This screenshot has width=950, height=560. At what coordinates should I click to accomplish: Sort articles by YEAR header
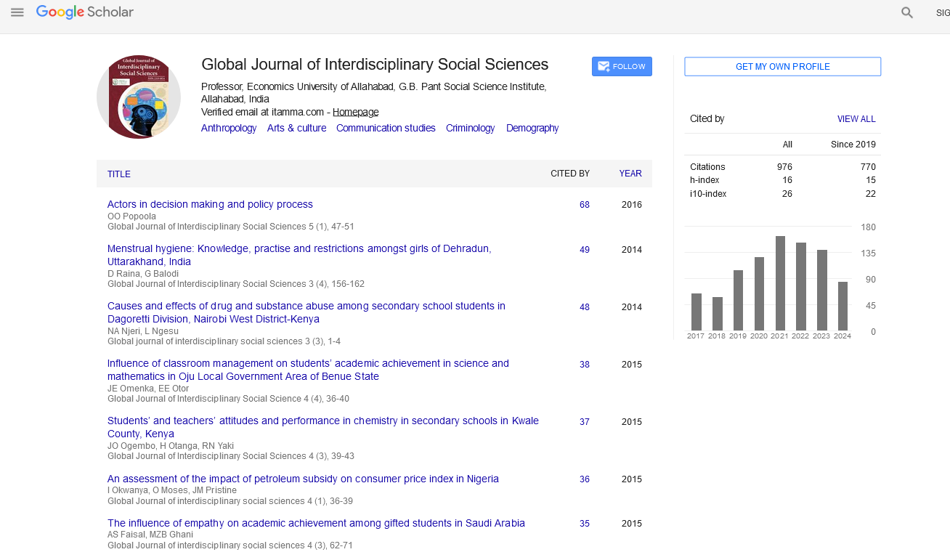pyautogui.click(x=630, y=174)
